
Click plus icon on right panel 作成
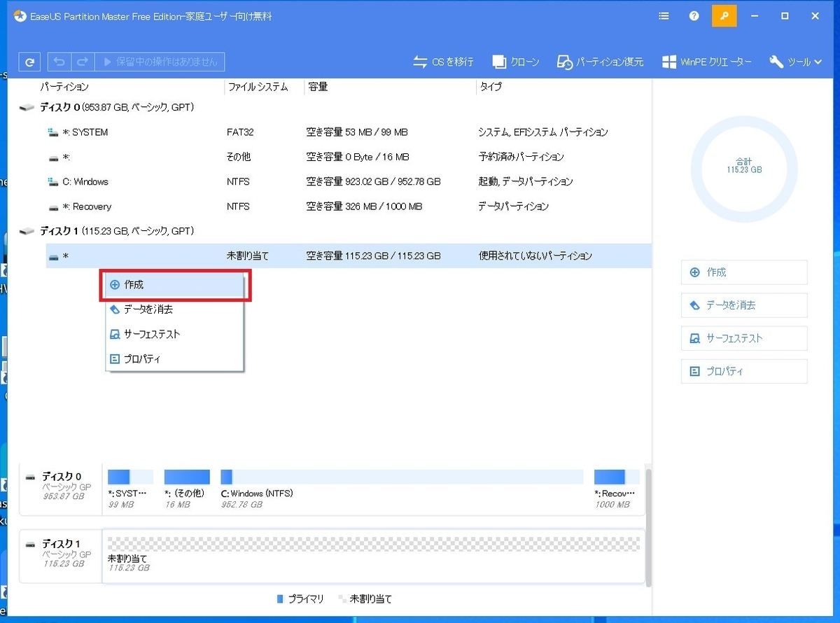pos(695,272)
